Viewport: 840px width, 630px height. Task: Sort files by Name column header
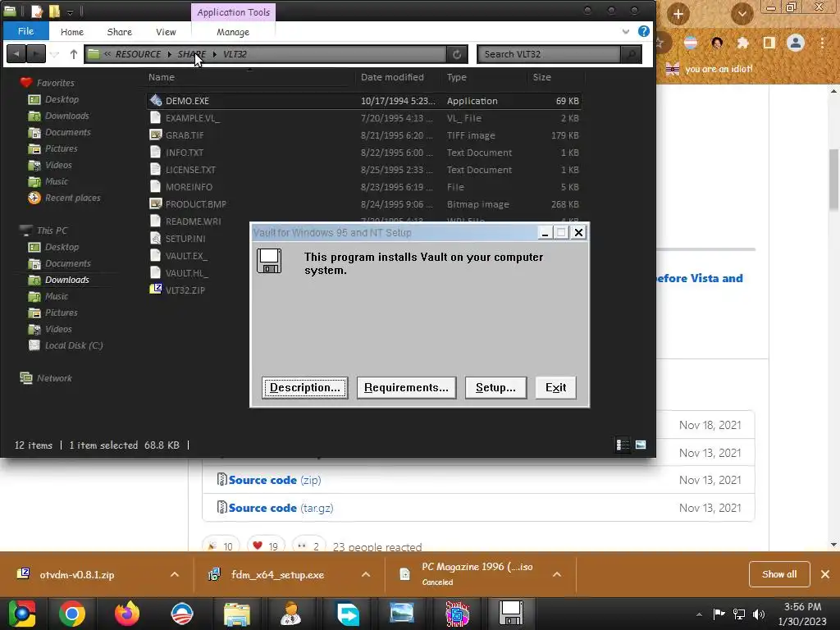tap(162, 77)
